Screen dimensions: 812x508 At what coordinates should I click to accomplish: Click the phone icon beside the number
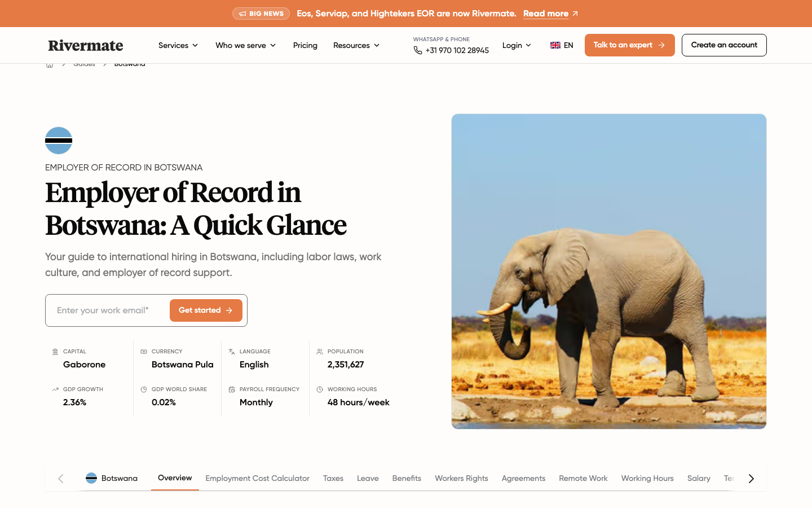418,50
